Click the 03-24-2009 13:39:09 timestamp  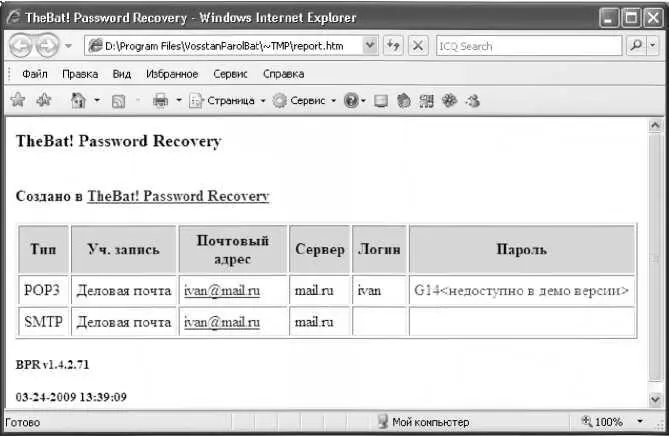(x=71, y=397)
